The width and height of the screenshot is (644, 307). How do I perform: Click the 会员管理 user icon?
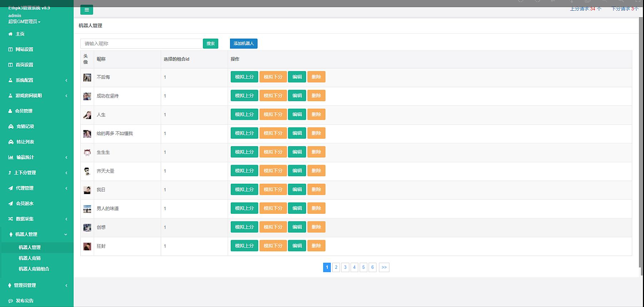click(10, 111)
